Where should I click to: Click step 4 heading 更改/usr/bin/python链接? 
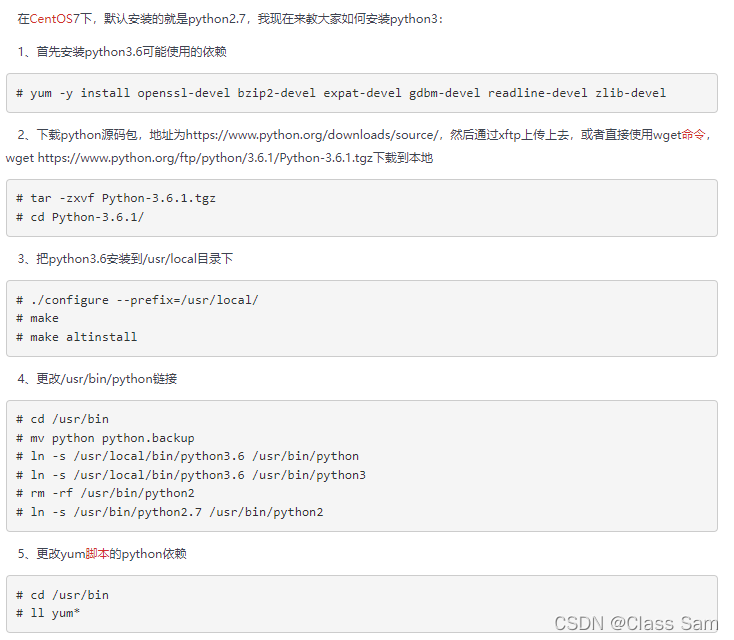[97, 379]
